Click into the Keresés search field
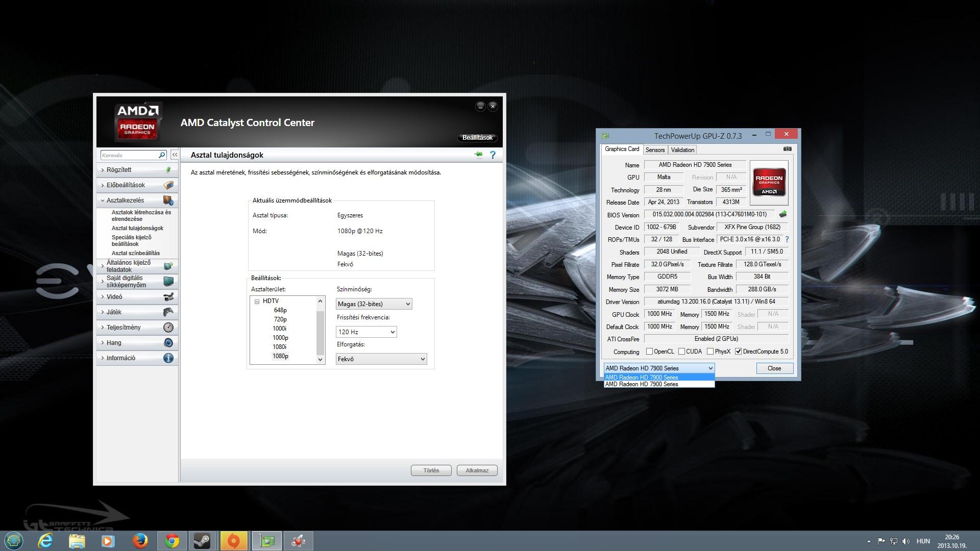Screen dimensions: 980x551 [x=129, y=155]
